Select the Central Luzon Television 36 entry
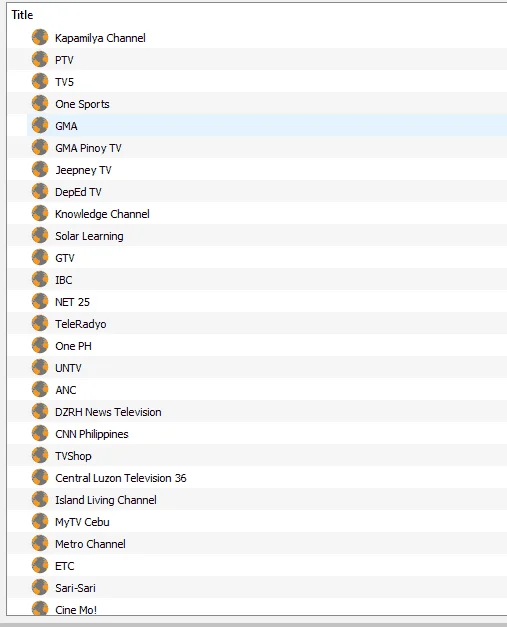 click(x=121, y=478)
